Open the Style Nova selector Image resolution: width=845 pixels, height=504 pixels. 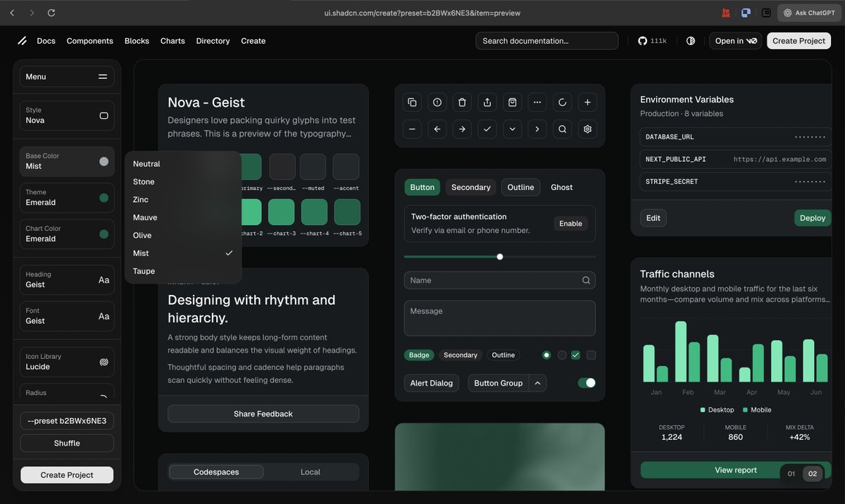(x=67, y=115)
